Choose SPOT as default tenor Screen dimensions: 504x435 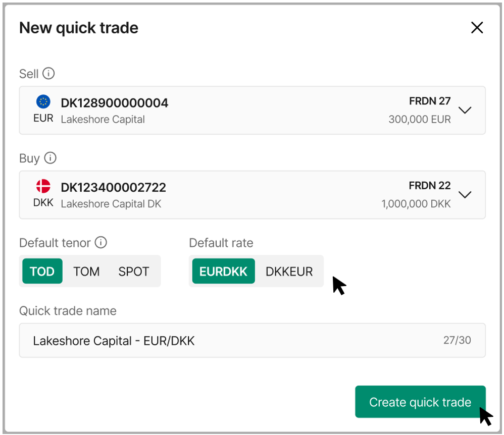(134, 271)
